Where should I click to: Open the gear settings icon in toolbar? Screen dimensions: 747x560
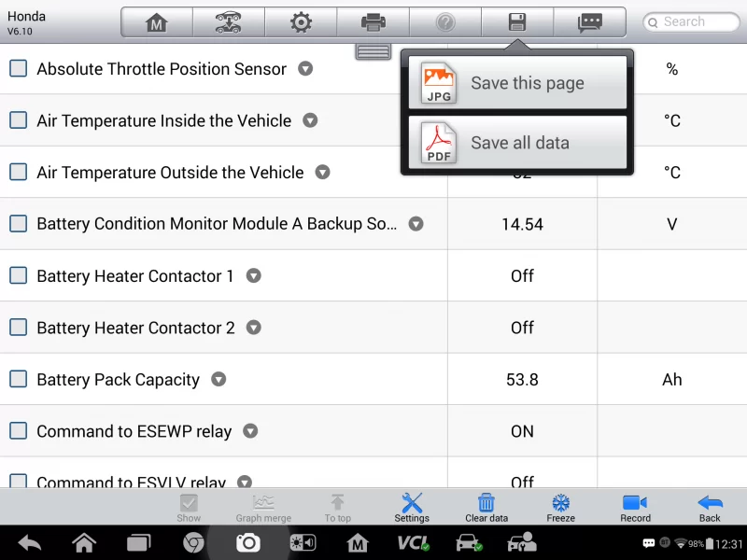point(301,22)
